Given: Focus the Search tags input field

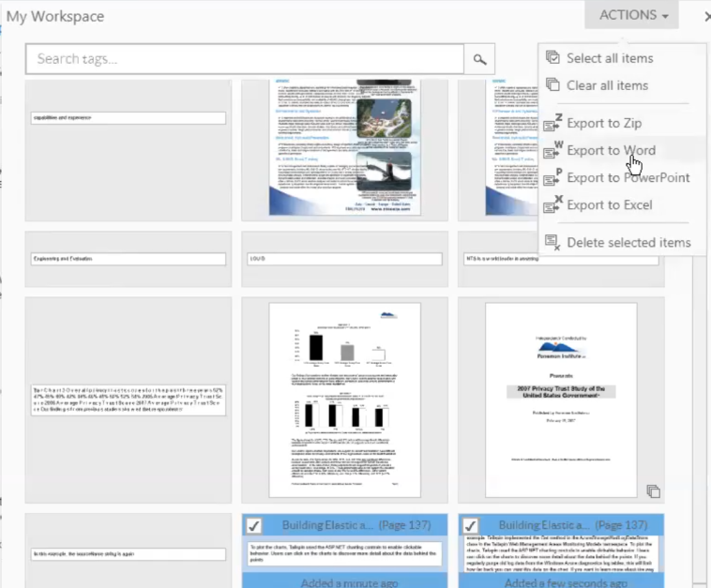Looking at the screenshot, I should coord(245,59).
